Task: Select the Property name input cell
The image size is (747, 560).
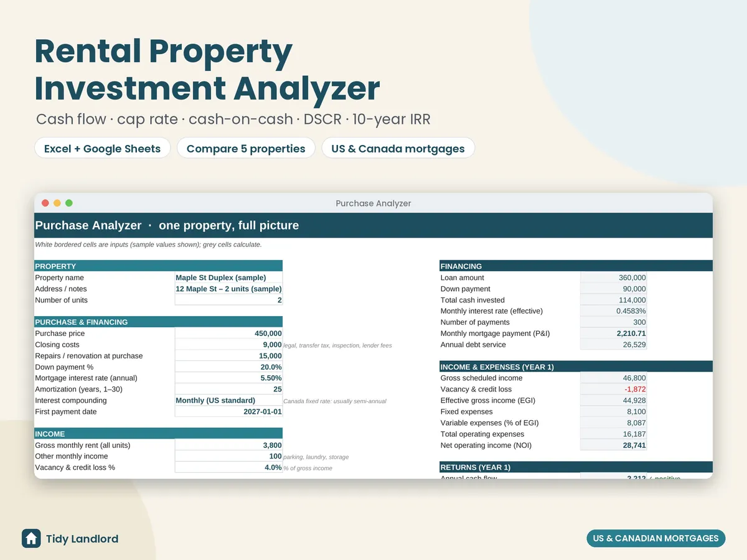Action: pos(228,278)
